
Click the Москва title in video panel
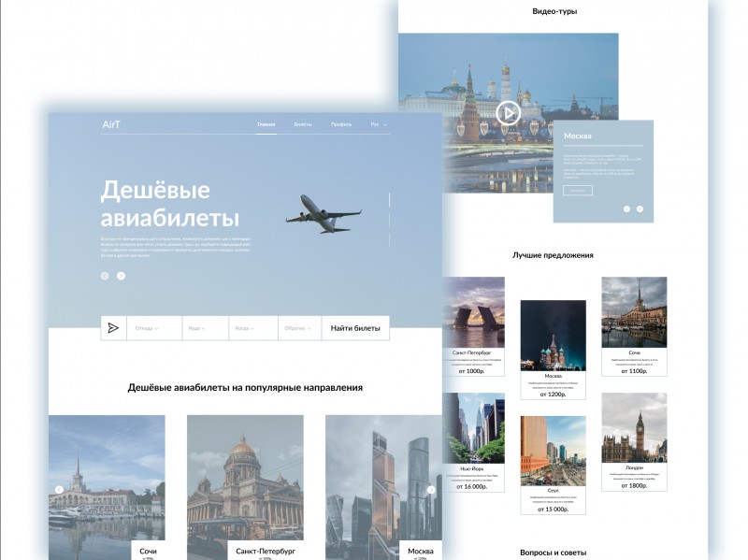577,136
